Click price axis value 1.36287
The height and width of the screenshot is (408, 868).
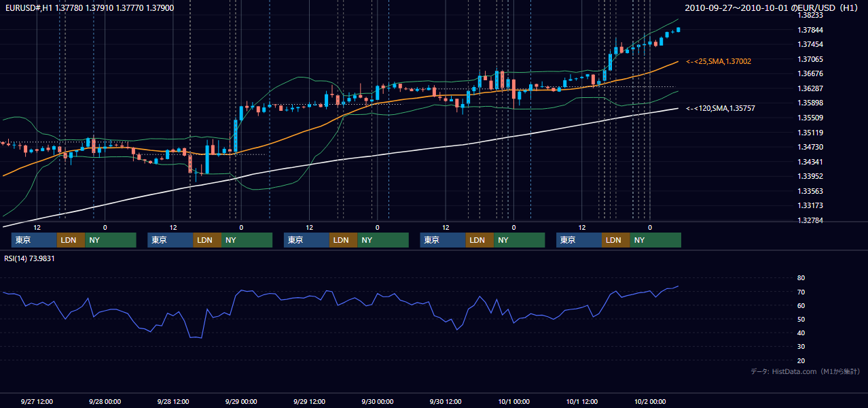810,88
